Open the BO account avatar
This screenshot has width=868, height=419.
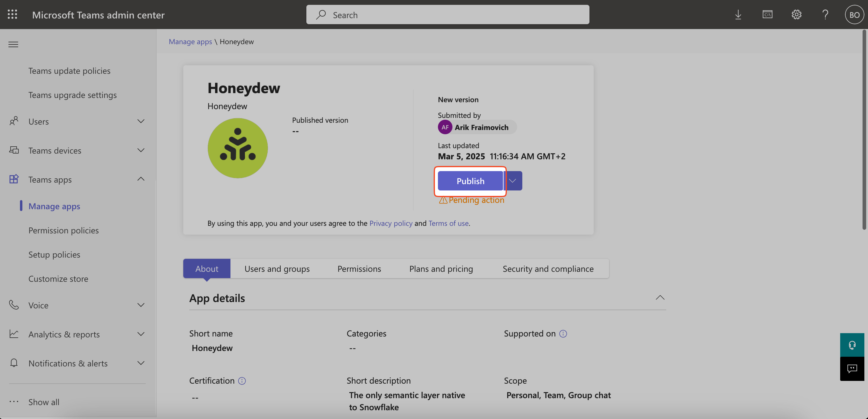click(x=854, y=15)
